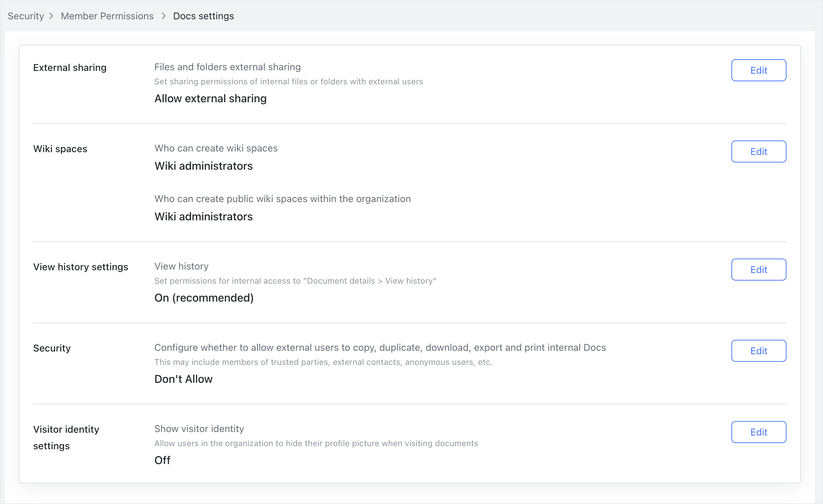Screen dimensions: 823x504
Task: Select the Wiki administrators value under wiki creation
Action: [x=203, y=166]
